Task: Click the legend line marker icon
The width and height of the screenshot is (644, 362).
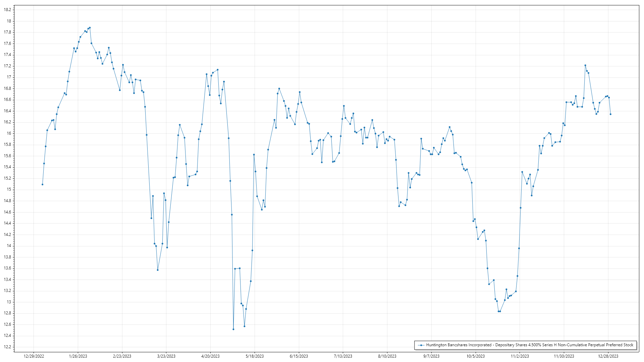Action: [421, 345]
